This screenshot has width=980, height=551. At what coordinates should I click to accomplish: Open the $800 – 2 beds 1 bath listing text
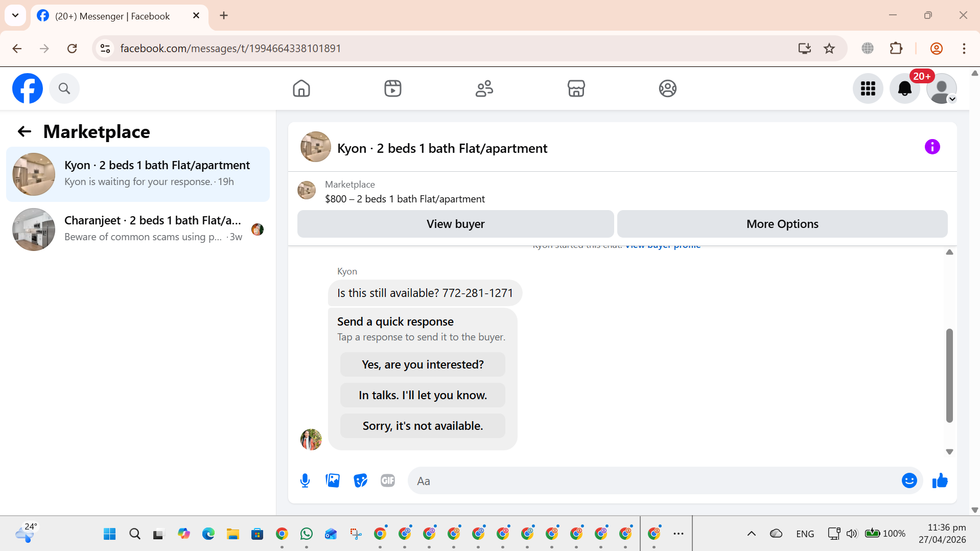pyautogui.click(x=405, y=199)
